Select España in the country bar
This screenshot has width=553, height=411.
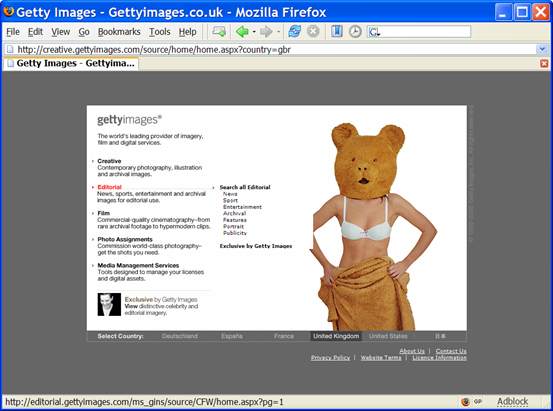pos(232,336)
